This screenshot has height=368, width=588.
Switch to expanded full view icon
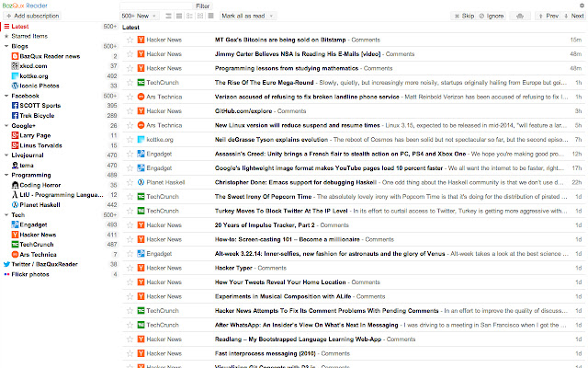click(210, 16)
